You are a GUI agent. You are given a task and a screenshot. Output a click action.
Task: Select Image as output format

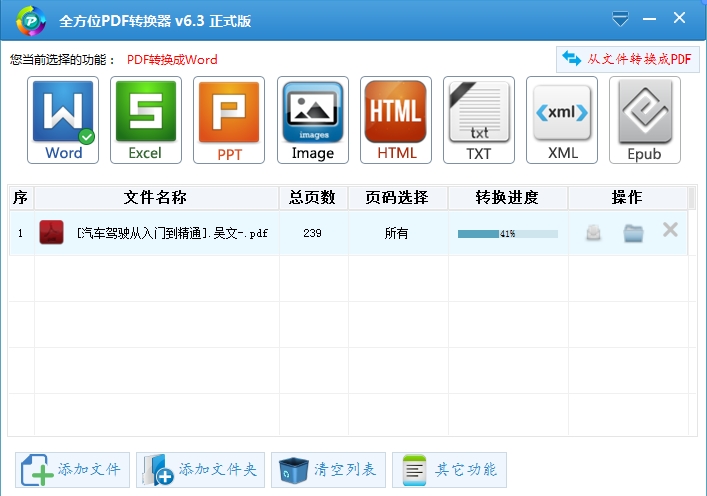coord(312,120)
